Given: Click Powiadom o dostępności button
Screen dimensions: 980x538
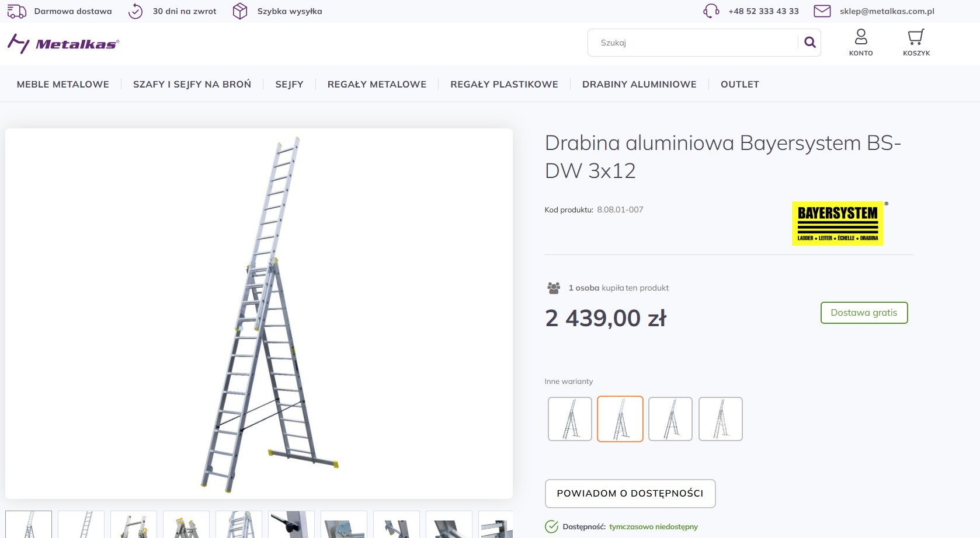Looking at the screenshot, I should coord(630,494).
